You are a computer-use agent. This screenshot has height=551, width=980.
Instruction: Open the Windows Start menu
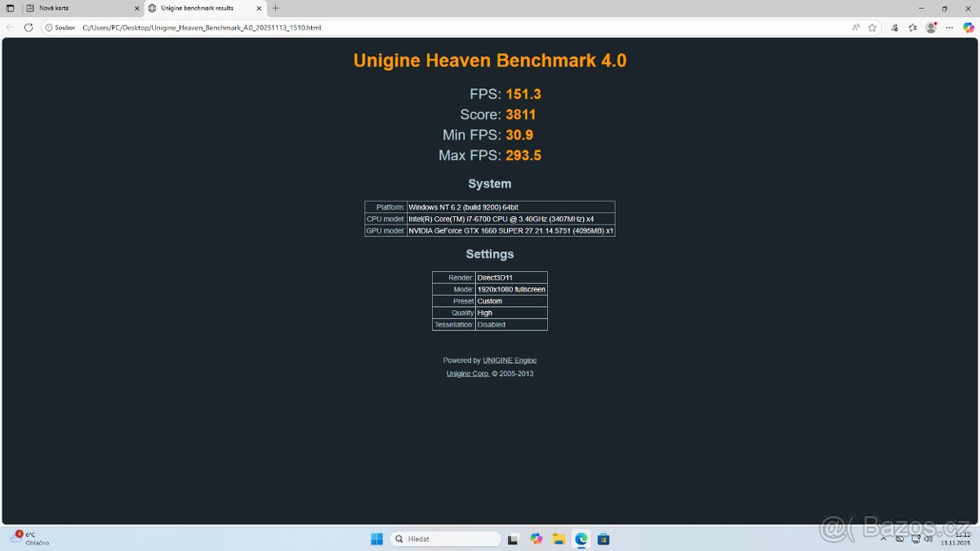coord(376,539)
